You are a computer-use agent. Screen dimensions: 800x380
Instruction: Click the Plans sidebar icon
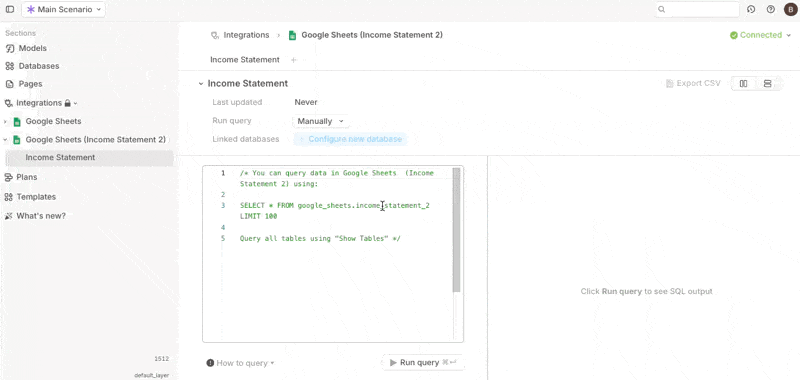click(x=8, y=178)
